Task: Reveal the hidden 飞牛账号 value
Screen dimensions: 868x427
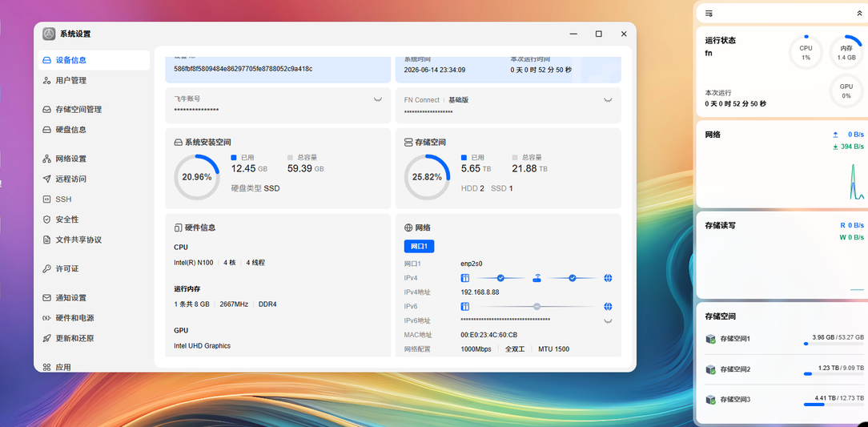Action: (x=378, y=99)
